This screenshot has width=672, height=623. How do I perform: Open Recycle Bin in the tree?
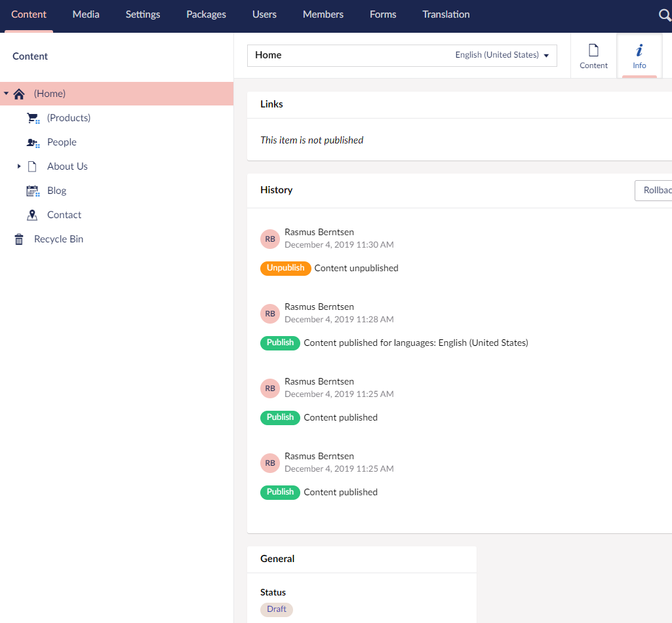pos(59,239)
